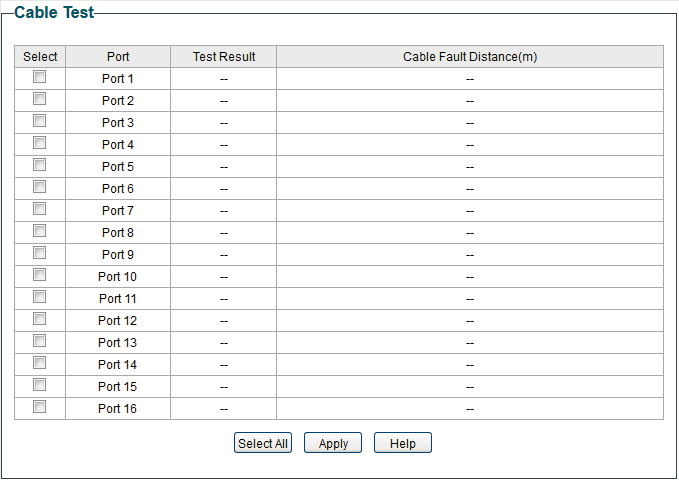The image size is (679, 480).
Task: Toggle the checkbox beside Port 5
Action: coord(40,165)
